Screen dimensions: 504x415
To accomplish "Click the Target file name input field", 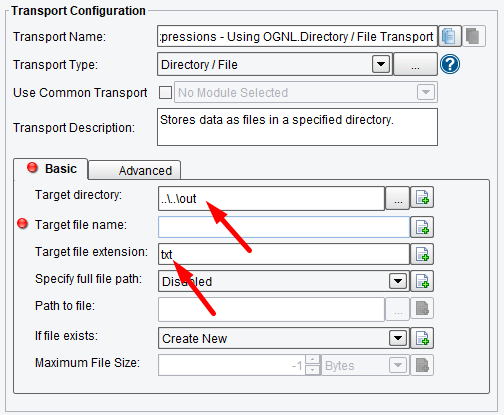I will click(284, 227).
